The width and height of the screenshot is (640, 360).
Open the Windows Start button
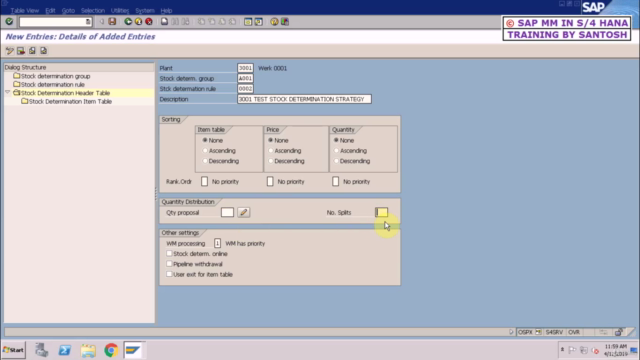[x=13, y=350]
